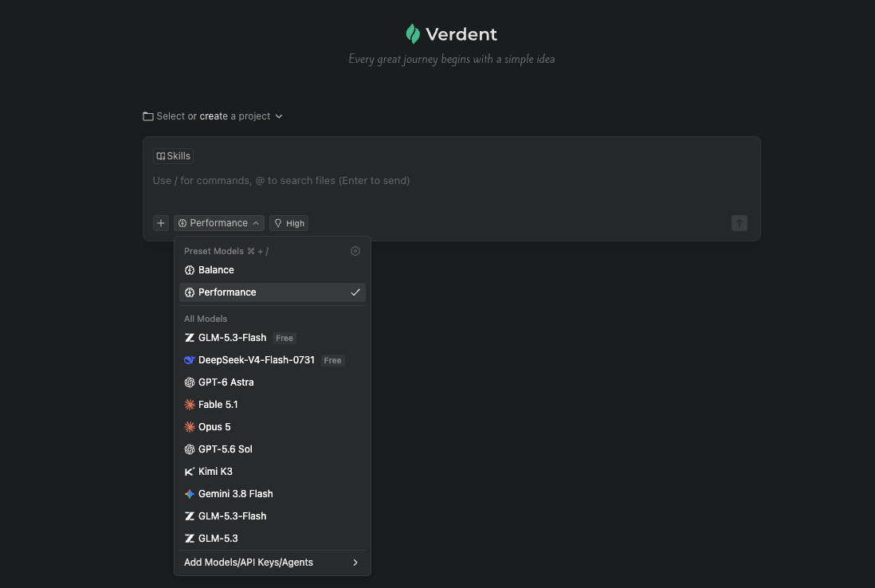Choose Gemini 3.8 Flash model

273,494
